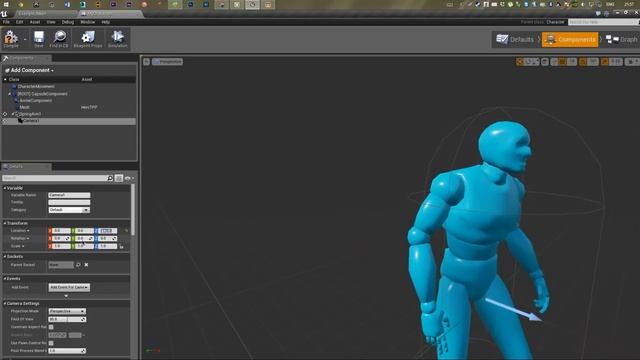Viewport: 640px width, 360px height.
Task: Adjust the Post Process Blend Weight slider
Action: tap(67, 351)
